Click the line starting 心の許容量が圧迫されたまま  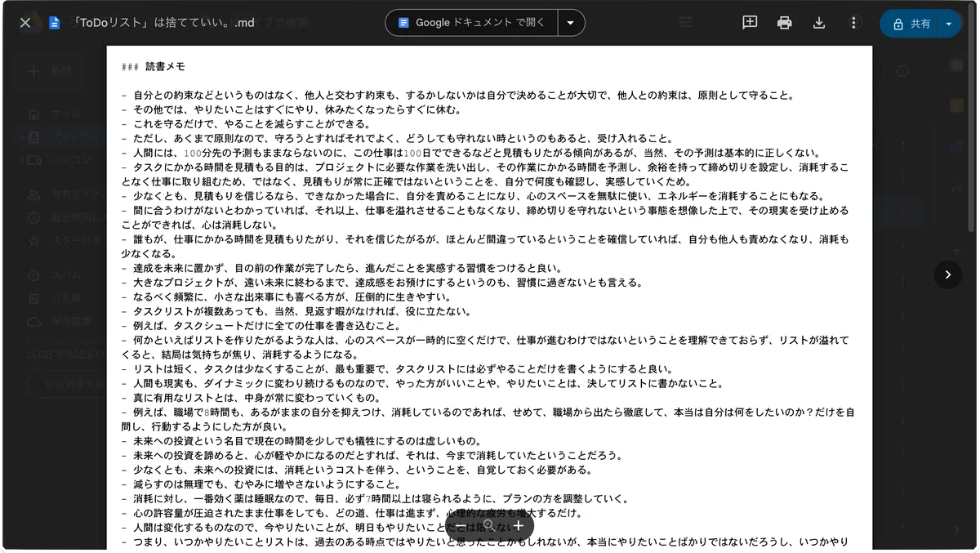tap(352, 513)
